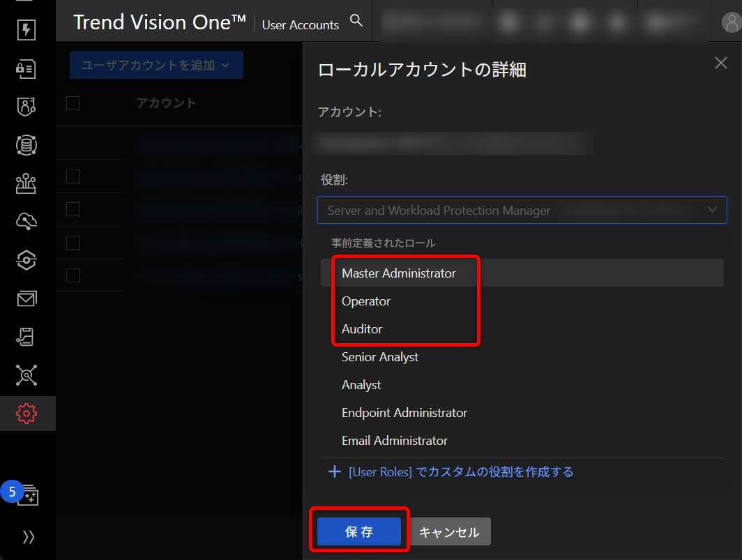Open the red gear administration icon
This screenshot has height=560, width=742.
pos(26,414)
